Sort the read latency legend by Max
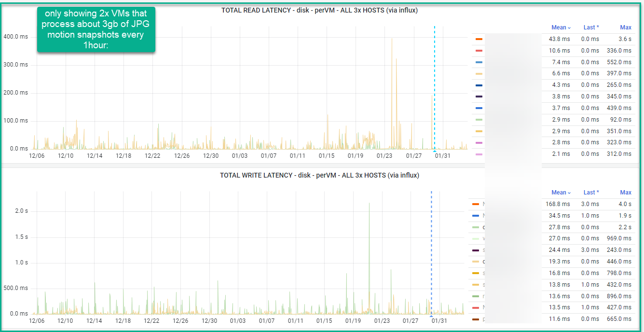The height and width of the screenshot is (332, 644). (626, 28)
